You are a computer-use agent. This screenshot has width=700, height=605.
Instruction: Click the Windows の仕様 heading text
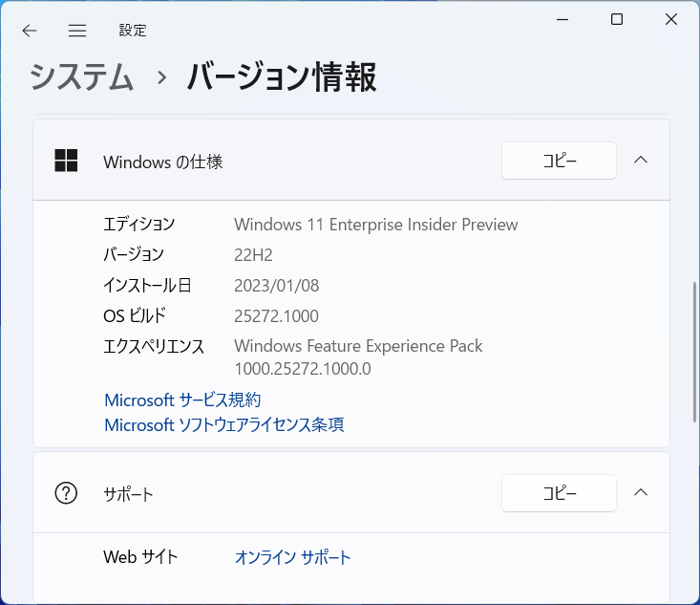tap(163, 162)
